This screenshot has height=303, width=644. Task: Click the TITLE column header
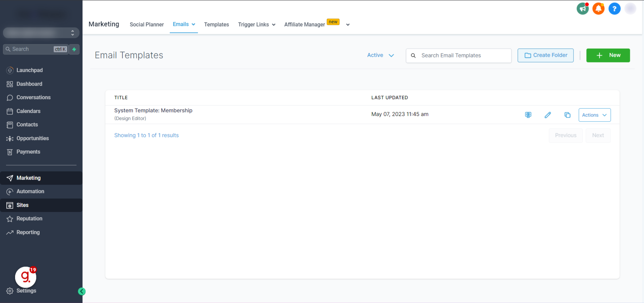click(x=121, y=98)
